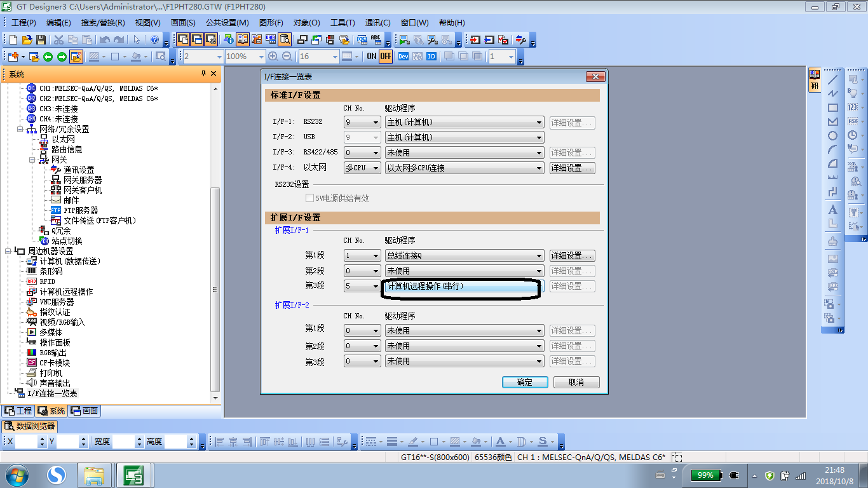Viewport: 868px width, 488px height.
Task: Toggle the ON state display button
Action: [x=372, y=57]
